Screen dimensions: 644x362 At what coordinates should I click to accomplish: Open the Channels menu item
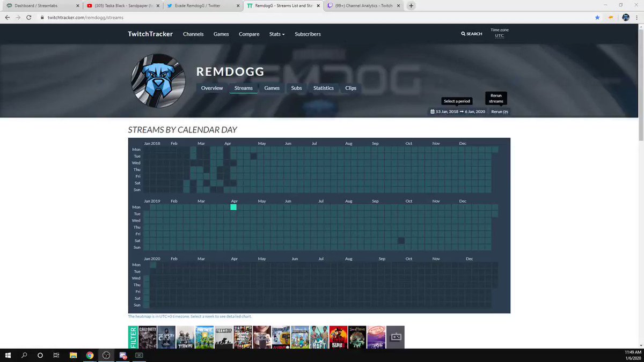193,34
